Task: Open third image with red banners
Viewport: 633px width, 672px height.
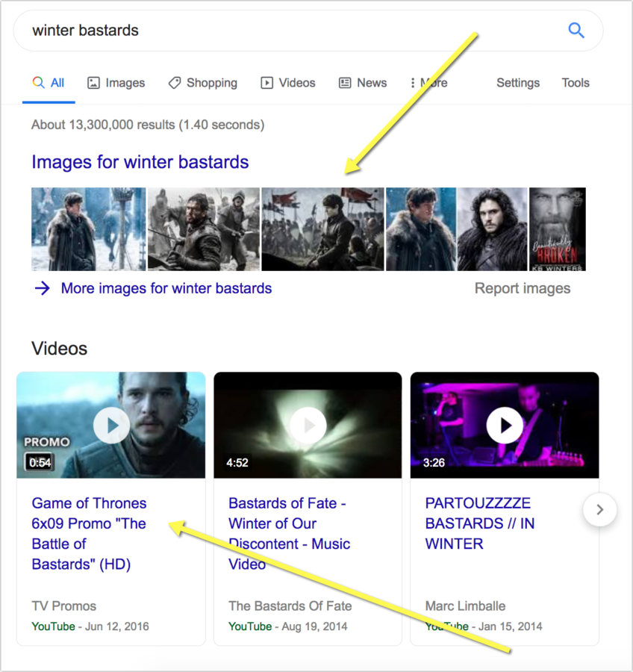Action: 322,229
